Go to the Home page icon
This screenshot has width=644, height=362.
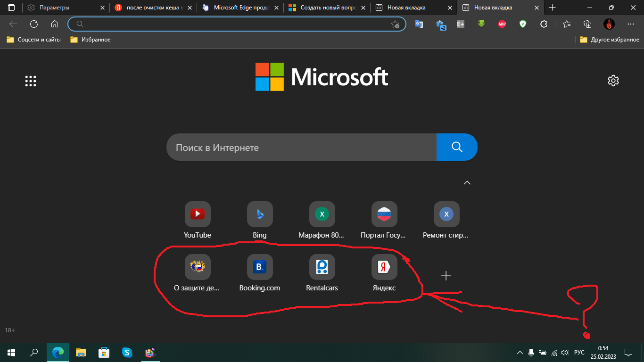point(55,24)
